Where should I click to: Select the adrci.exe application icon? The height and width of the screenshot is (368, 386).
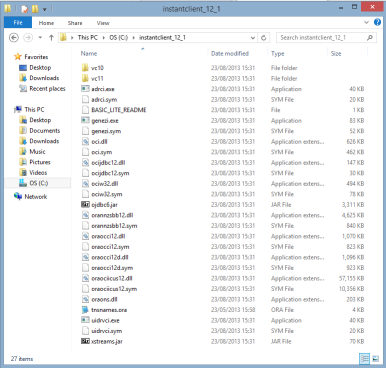click(x=85, y=89)
